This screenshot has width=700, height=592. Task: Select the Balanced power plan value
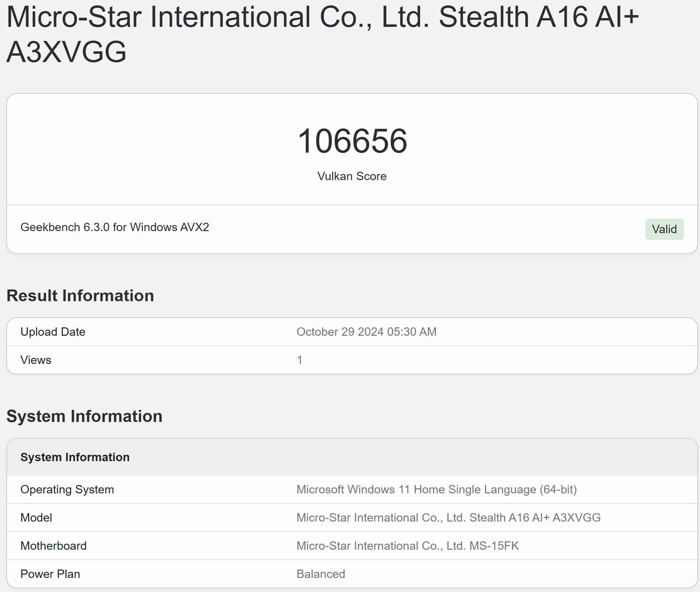coord(321,574)
